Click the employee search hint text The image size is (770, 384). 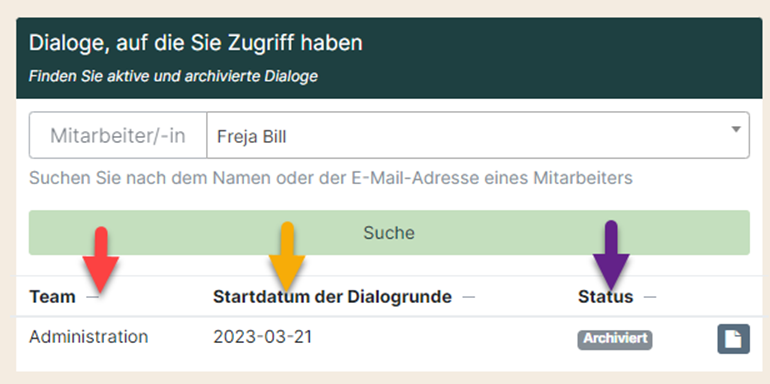click(330, 178)
